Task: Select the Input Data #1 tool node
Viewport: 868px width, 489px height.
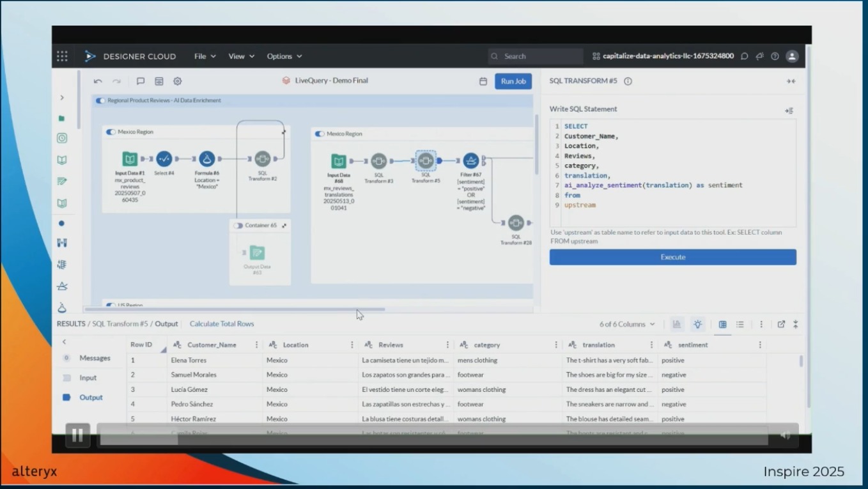Action: pos(130,159)
